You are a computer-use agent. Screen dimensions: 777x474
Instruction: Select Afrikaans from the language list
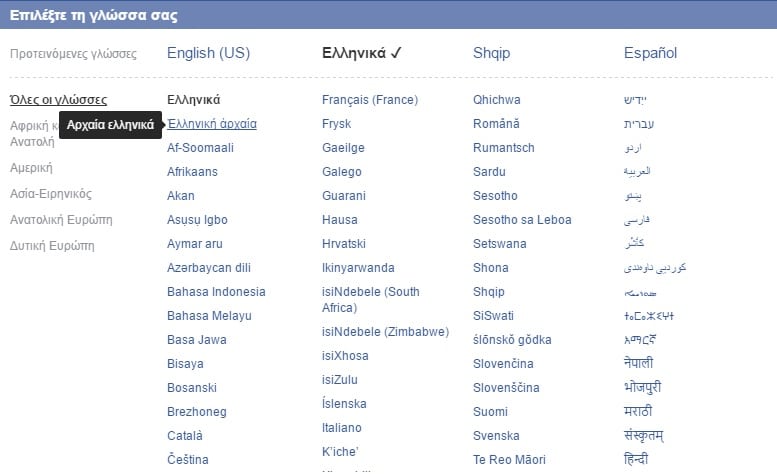(x=192, y=172)
